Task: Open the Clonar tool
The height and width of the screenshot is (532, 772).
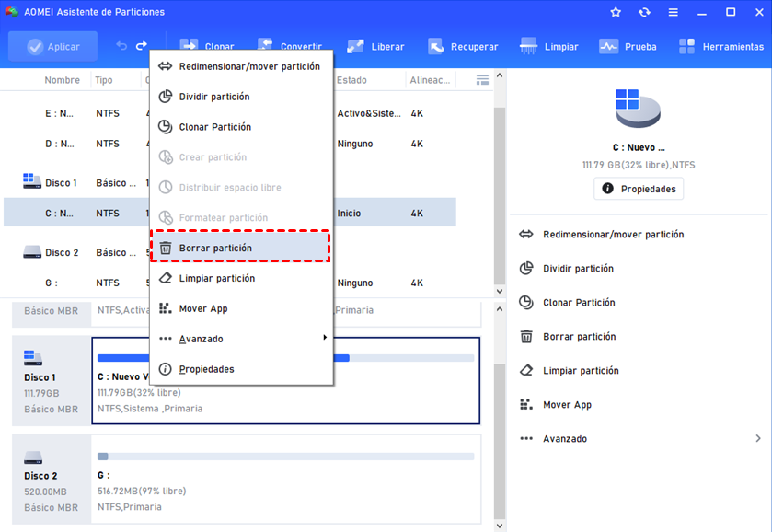Action: 207,47
